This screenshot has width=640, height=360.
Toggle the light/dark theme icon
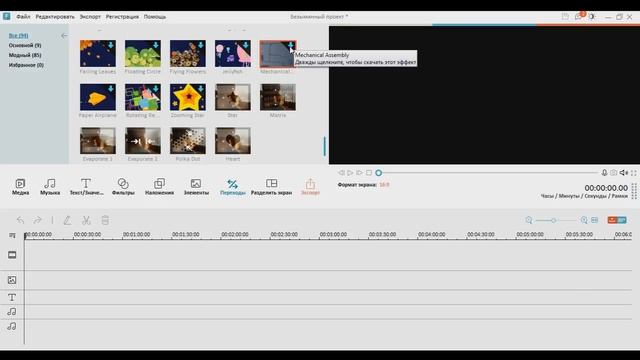[x=592, y=16]
